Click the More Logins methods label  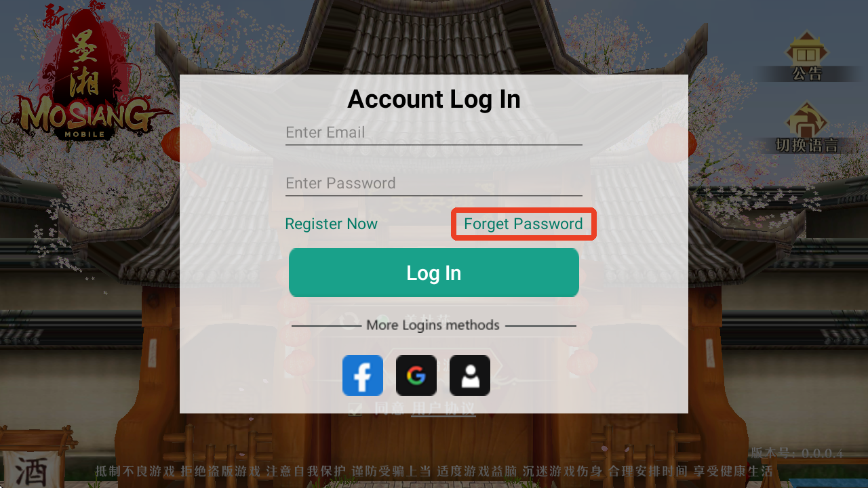point(433,325)
